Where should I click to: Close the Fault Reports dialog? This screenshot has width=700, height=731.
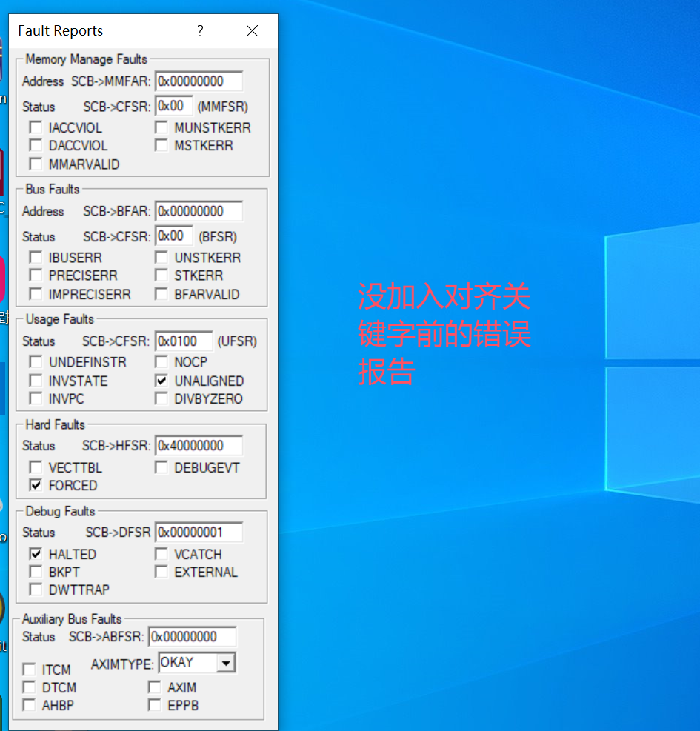pos(252,31)
